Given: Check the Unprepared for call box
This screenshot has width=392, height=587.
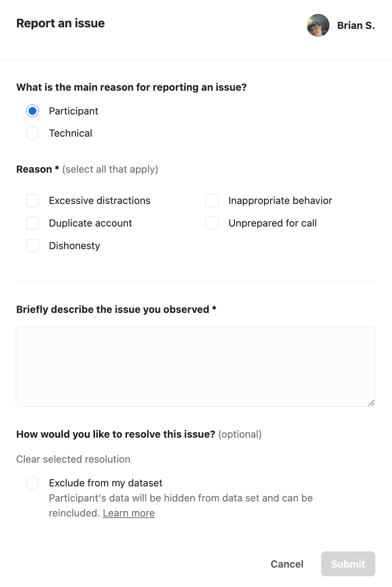Looking at the screenshot, I should click(212, 223).
